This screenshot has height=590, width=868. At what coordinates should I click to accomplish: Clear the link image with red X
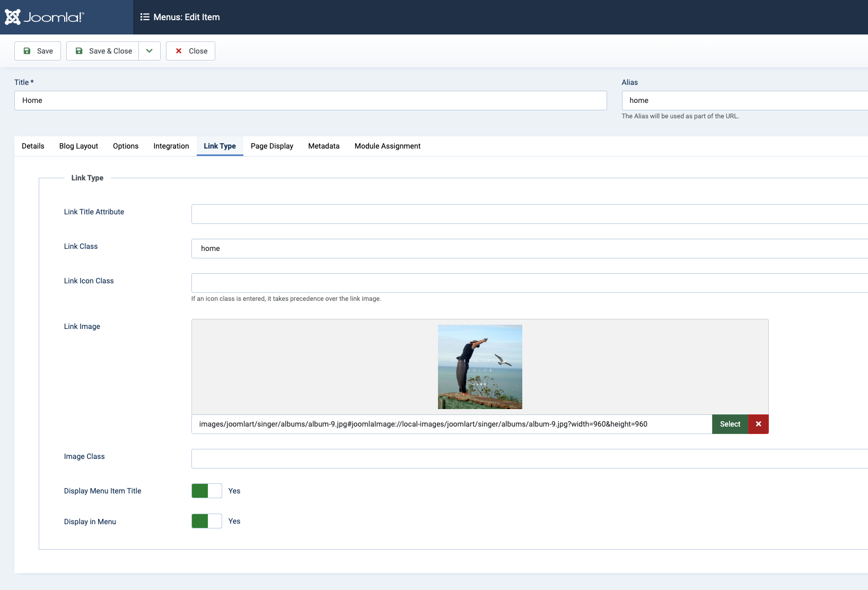tap(758, 424)
